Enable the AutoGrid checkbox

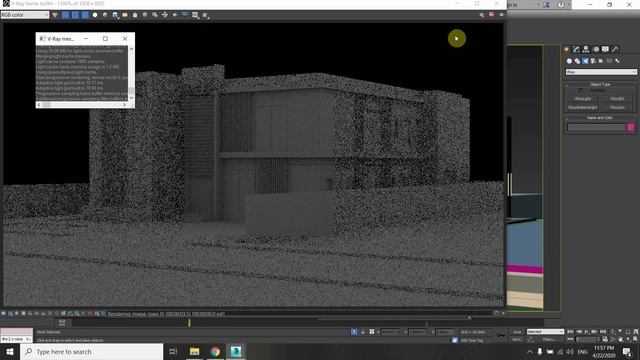point(581,91)
